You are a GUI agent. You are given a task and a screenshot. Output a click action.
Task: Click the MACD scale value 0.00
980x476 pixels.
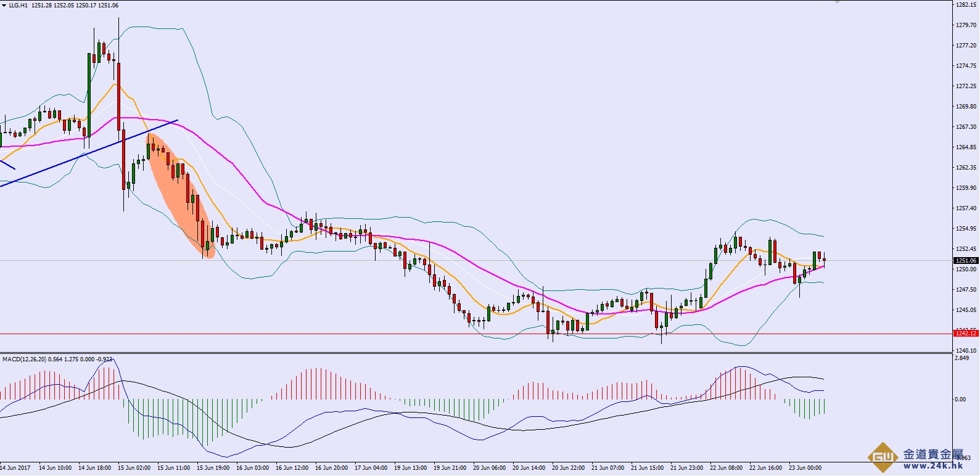tap(961, 400)
